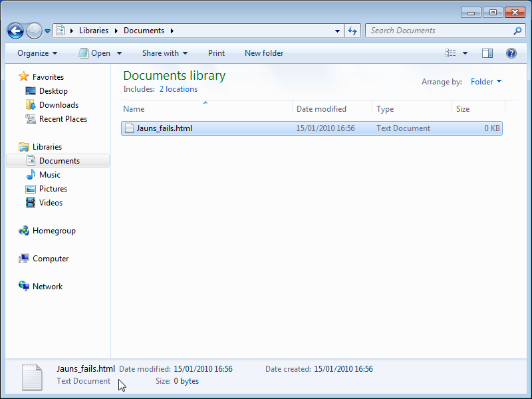Click the 0 KB size cell
This screenshot has width=532, height=399.
(491, 128)
